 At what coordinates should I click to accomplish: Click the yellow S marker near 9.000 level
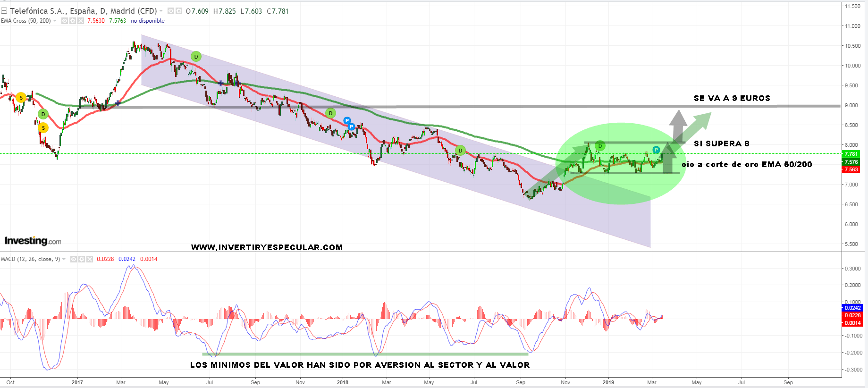(21, 98)
